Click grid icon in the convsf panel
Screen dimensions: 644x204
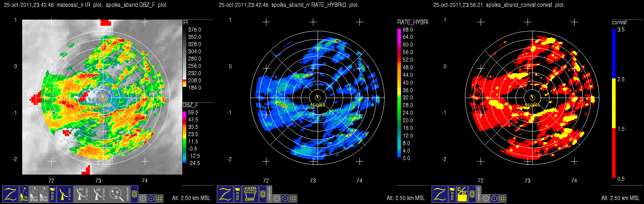(x=502, y=199)
